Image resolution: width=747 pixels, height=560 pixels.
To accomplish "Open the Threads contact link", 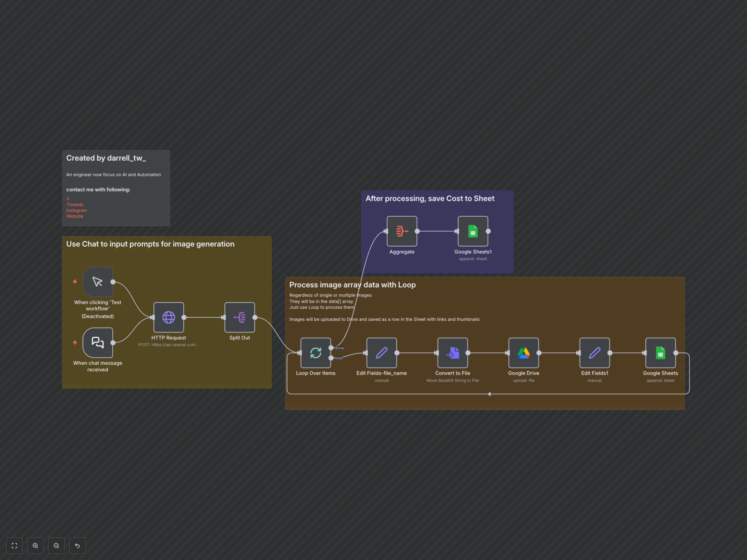I will [75, 205].
